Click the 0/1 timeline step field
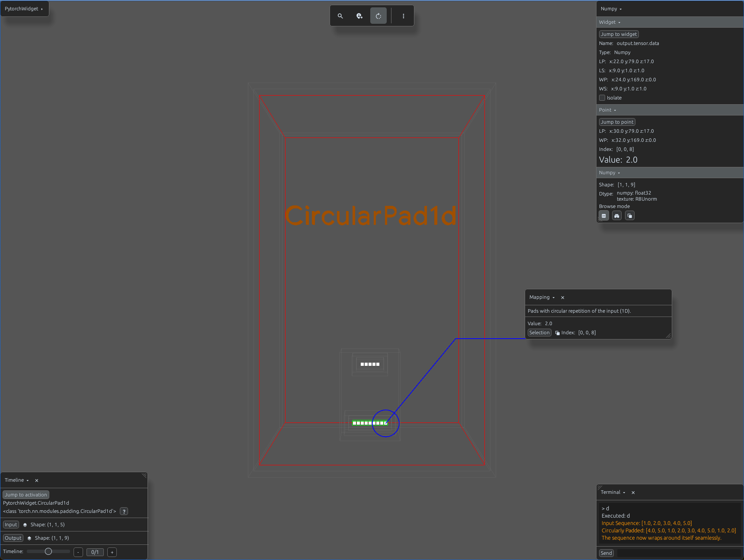The height and width of the screenshot is (560, 744). (x=95, y=552)
